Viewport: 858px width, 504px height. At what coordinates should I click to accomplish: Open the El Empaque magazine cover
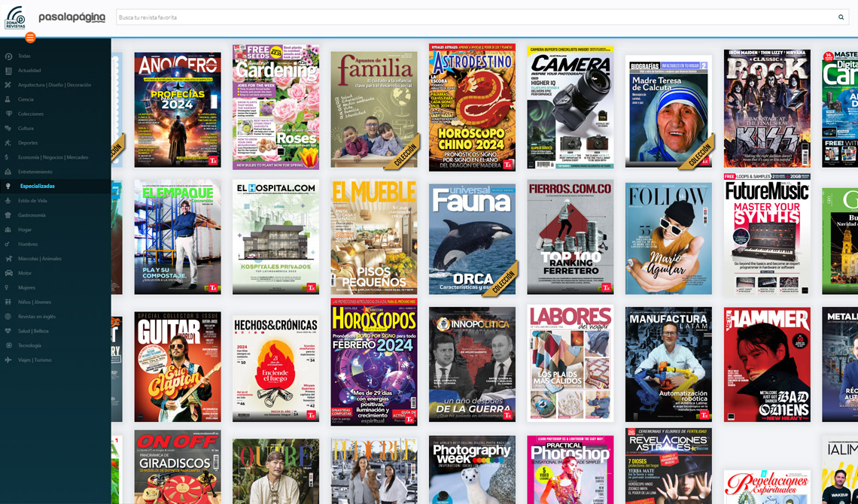(178, 237)
